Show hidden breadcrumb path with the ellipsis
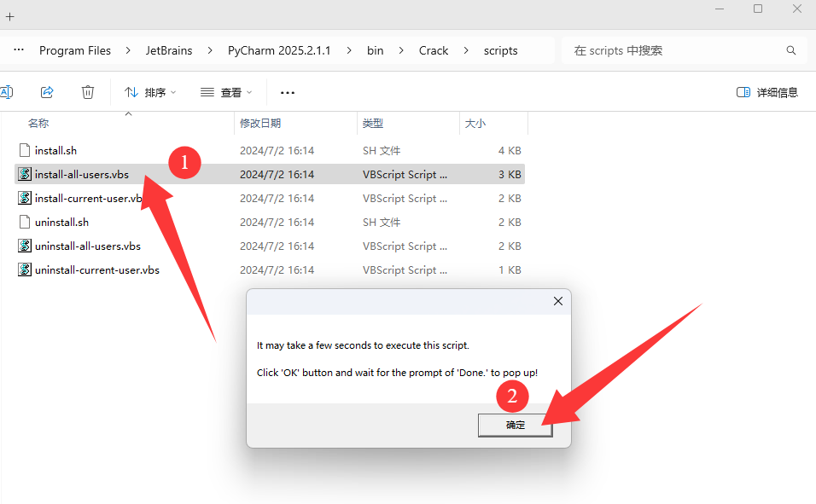 pos(19,50)
